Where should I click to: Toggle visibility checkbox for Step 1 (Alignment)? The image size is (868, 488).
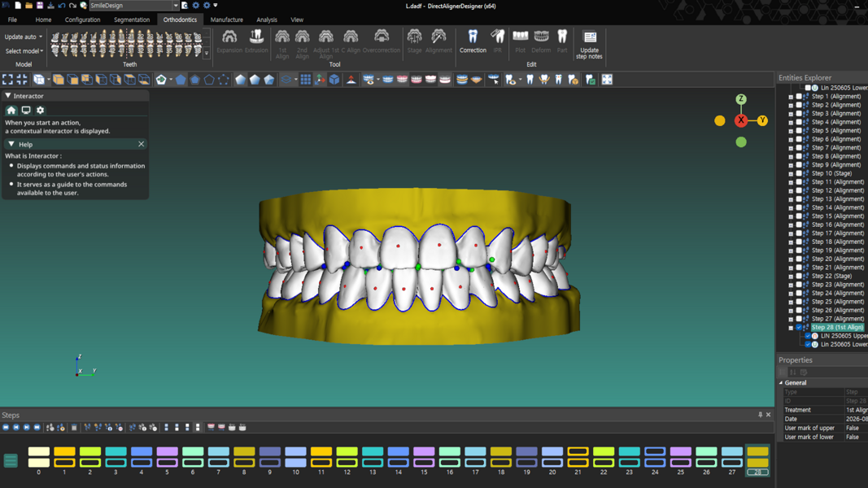799,96
